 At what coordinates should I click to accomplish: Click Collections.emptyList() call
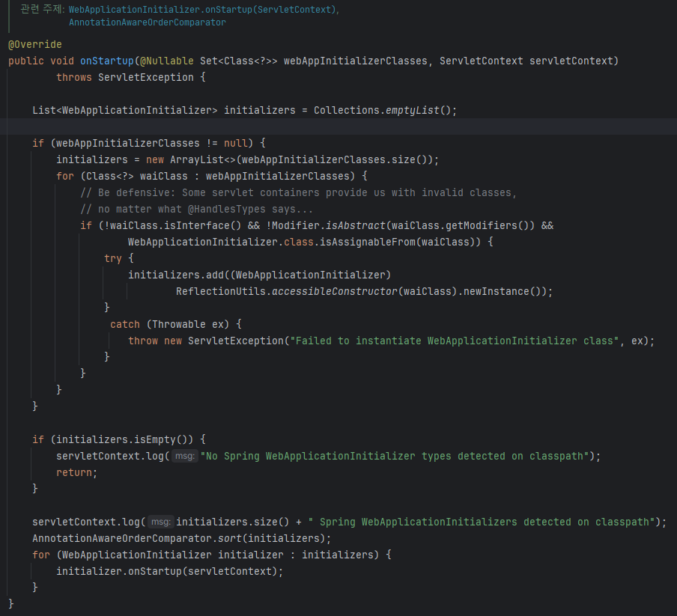382,111
